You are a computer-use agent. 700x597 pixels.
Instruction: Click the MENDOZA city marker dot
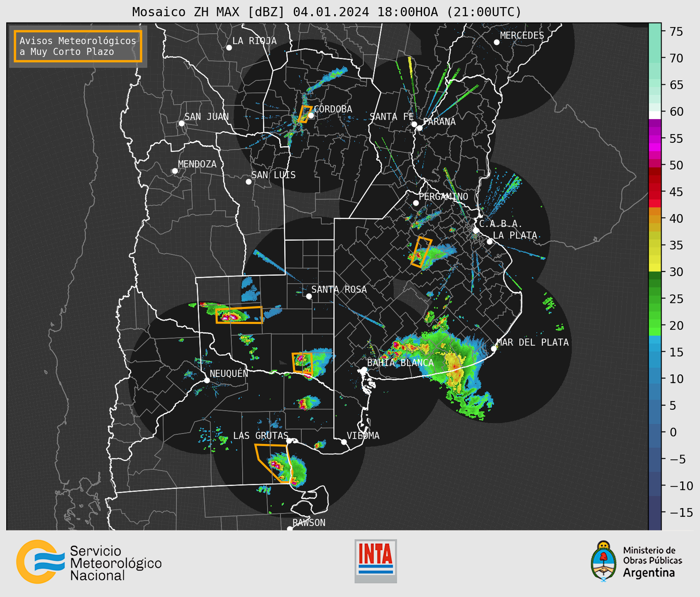tap(175, 171)
